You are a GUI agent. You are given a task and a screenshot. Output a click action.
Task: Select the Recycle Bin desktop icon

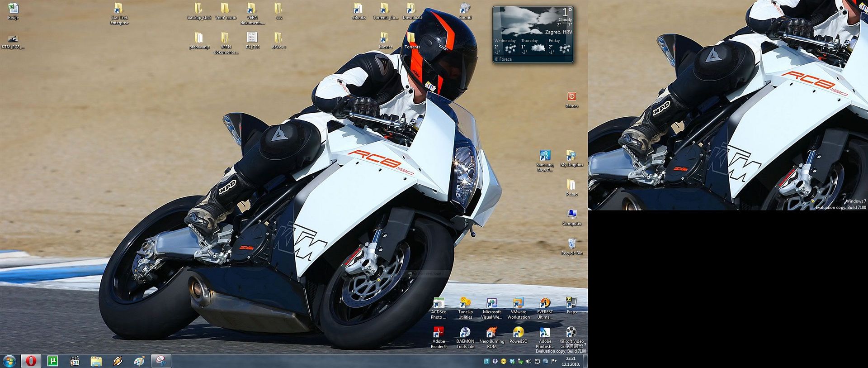pyautogui.click(x=571, y=244)
